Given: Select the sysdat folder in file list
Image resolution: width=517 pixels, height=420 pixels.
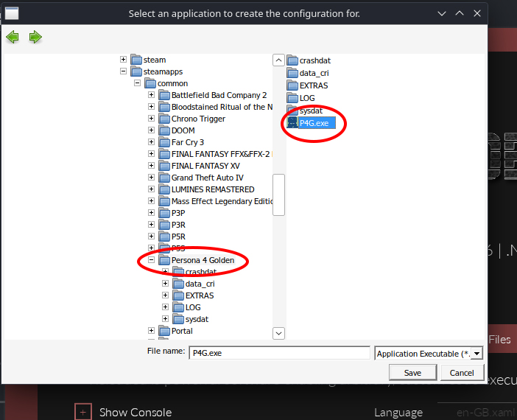Looking at the screenshot, I should [x=311, y=111].
